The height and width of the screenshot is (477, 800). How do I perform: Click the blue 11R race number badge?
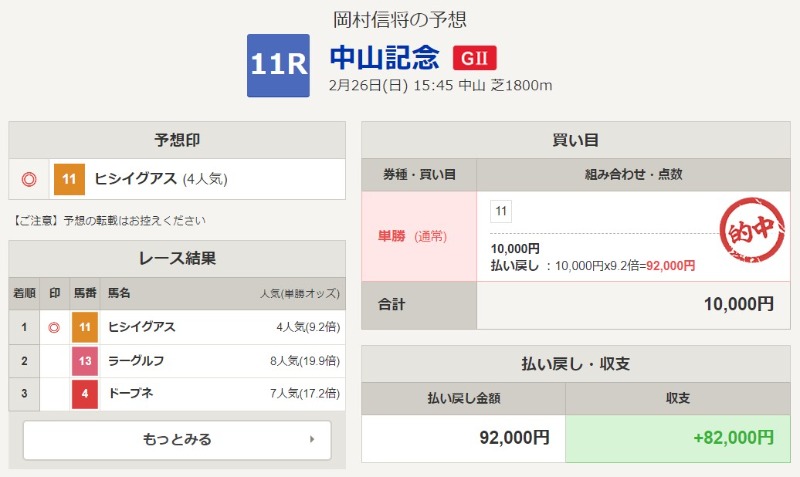point(278,65)
